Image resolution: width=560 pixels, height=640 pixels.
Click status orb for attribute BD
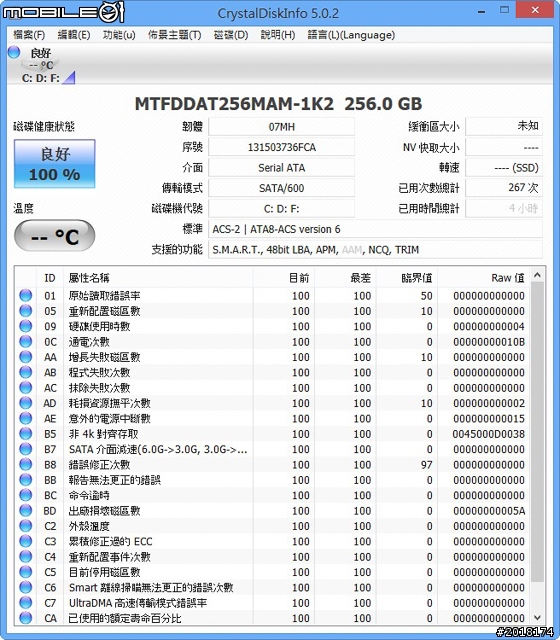[x=26, y=510]
